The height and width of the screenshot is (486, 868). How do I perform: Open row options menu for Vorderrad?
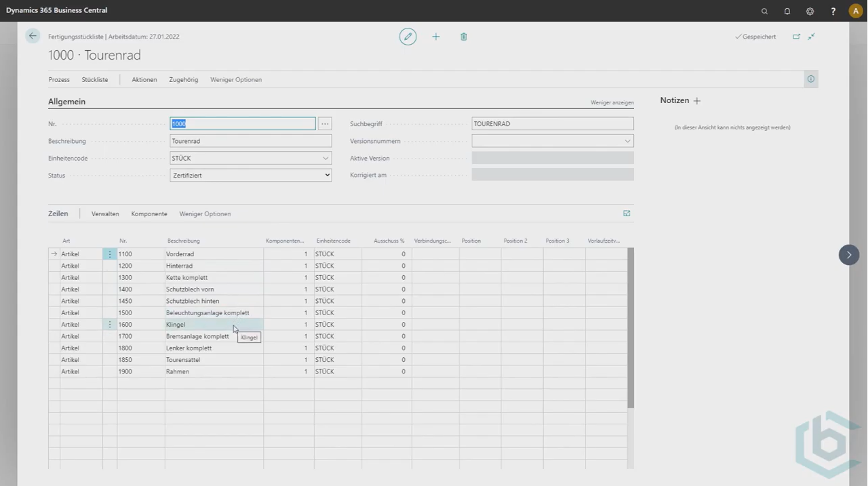[x=110, y=254]
